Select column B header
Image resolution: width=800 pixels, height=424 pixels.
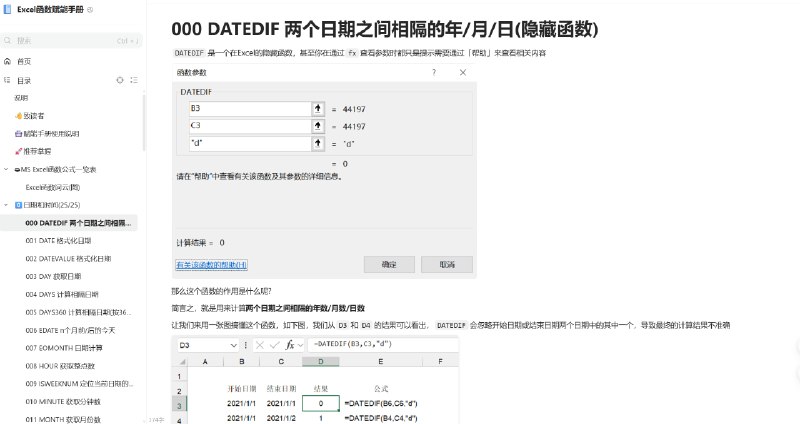coord(242,361)
